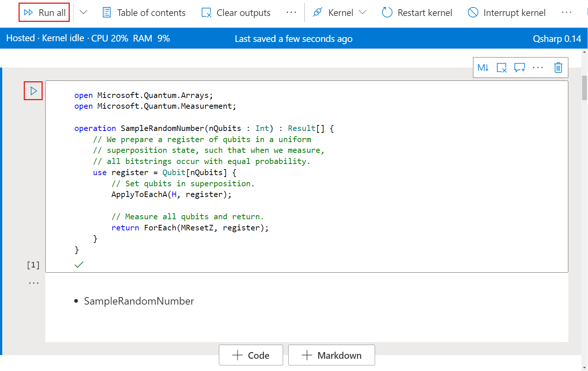
Task: Add a comment to the cell
Action: (520, 68)
